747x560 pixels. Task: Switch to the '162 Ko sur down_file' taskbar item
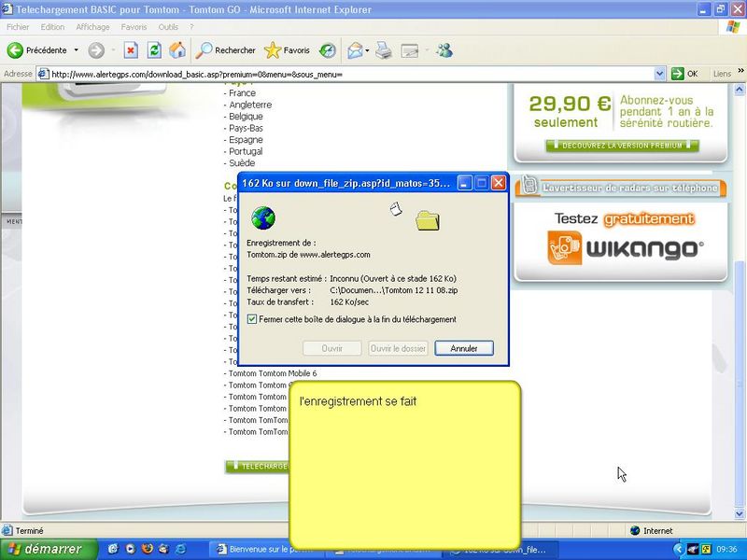pos(499,549)
